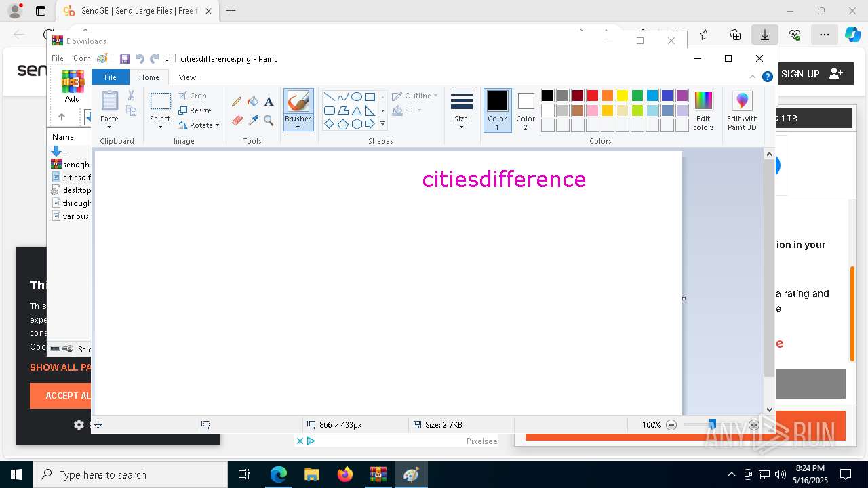Switch to the View tab
The height and width of the screenshot is (488, 868).
click(x=187, y=77)
